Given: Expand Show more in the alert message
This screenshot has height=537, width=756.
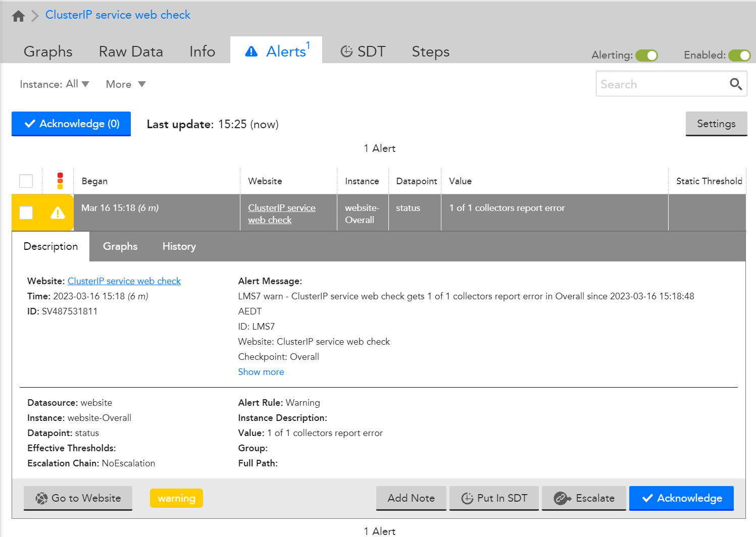Looking at the screenshot, I should pos(261,371).
